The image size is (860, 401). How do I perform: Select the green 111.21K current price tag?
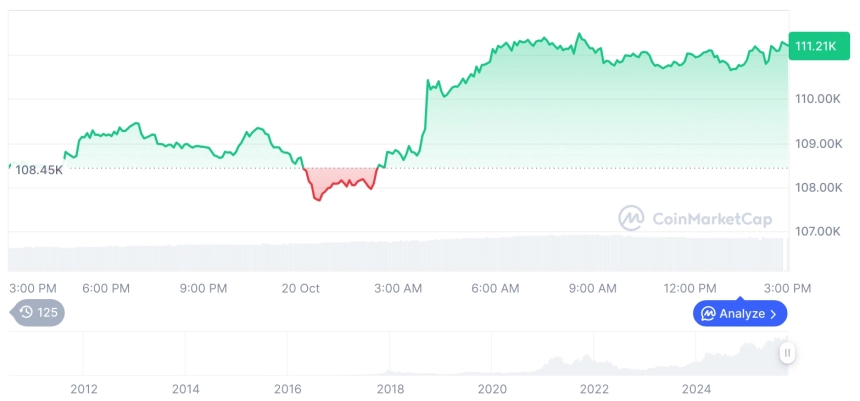click(814, 46)
